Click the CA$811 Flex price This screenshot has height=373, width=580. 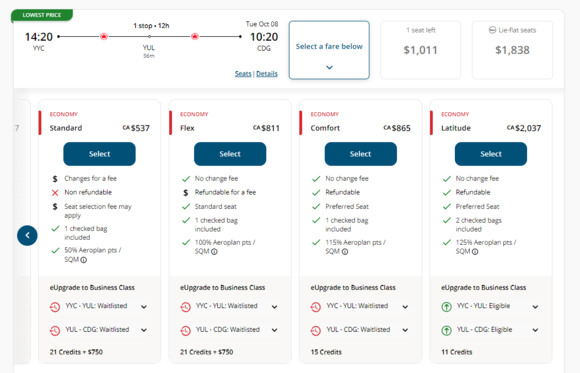pyautogui.click(x=266, y=128)
